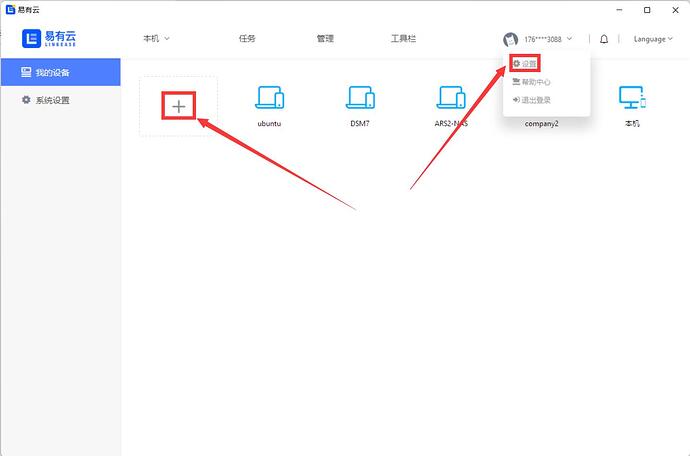Click the ubuntu device name label
This screenshot has width=690, height=456.
point(269,124)
